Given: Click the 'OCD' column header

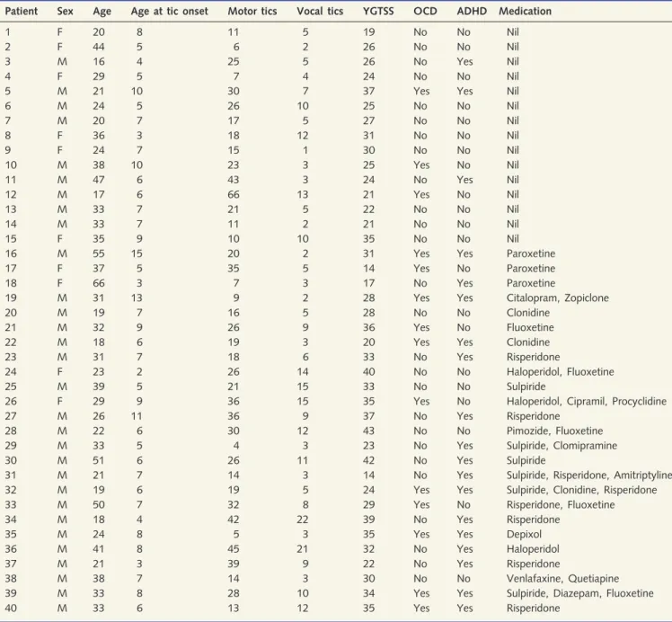Looking at the screenshot, I should click(425, 11).
